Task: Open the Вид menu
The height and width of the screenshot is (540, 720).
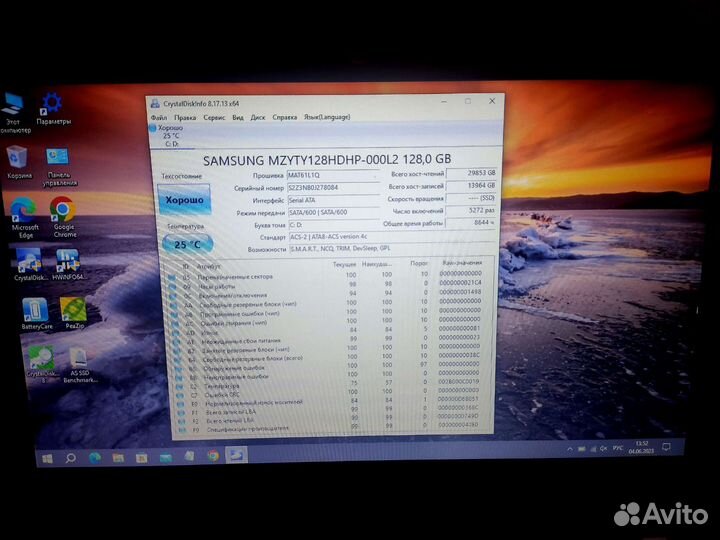Action: (238, 118)
